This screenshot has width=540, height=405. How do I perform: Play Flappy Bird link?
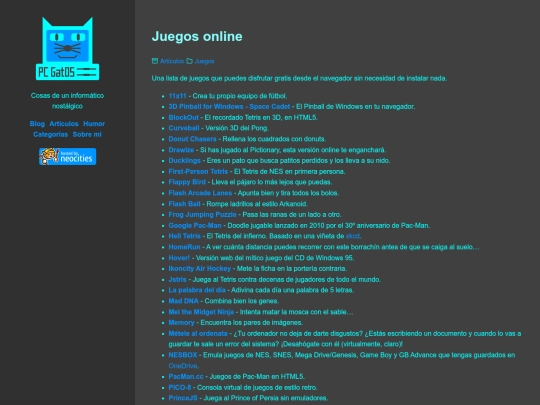pos(187,182)
